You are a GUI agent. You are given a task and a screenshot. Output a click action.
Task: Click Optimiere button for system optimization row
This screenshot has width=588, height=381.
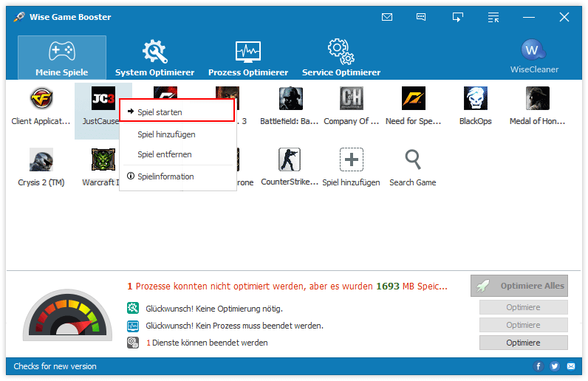[523, 307]
